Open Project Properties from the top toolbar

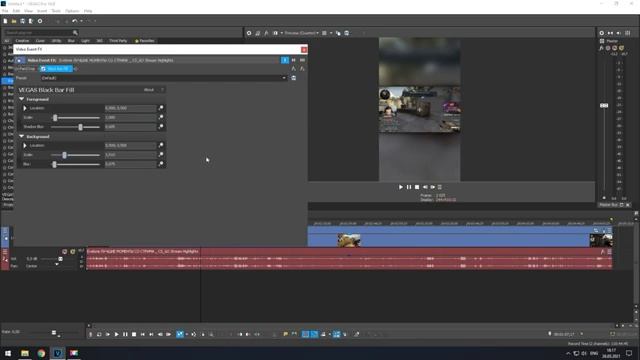click(x=40, y=21)
